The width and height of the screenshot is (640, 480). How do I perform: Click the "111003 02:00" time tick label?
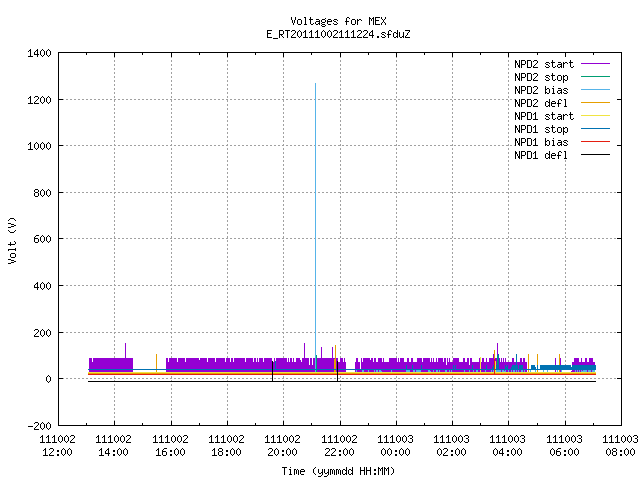(x=451, y=446)
